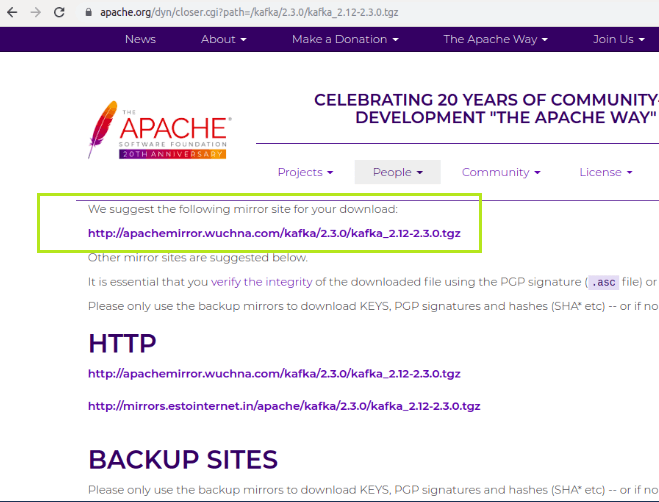Open The Apache Way dropdown
Viewport: 659px width, 502px height.
tap(496, 39)
